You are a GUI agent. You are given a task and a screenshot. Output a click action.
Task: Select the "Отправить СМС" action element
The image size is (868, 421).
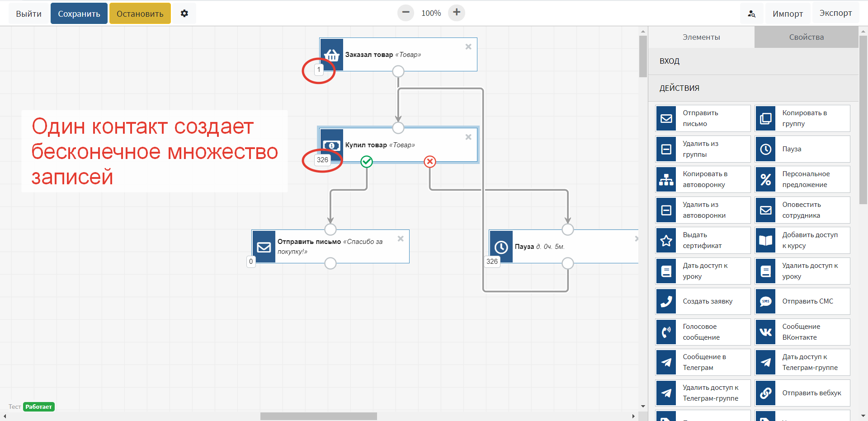[x=802, y=301]
